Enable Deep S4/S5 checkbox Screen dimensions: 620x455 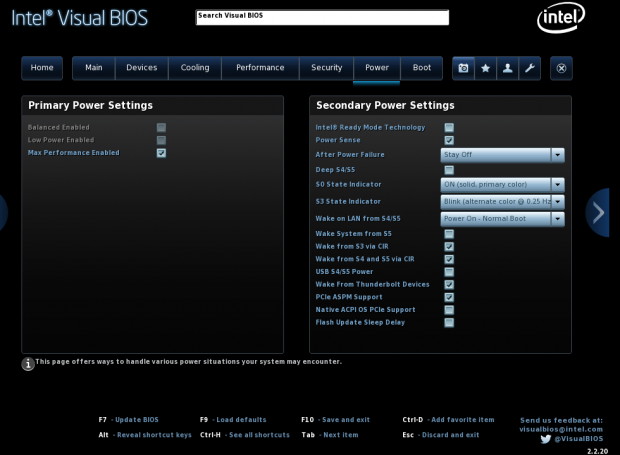[x=449, y=170]
